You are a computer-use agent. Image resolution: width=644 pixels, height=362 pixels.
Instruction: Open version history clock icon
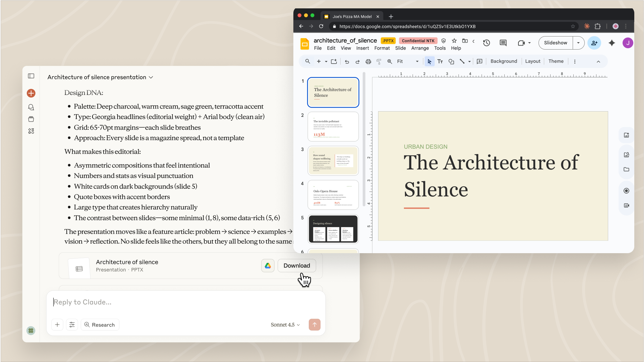tap(486, 43)
